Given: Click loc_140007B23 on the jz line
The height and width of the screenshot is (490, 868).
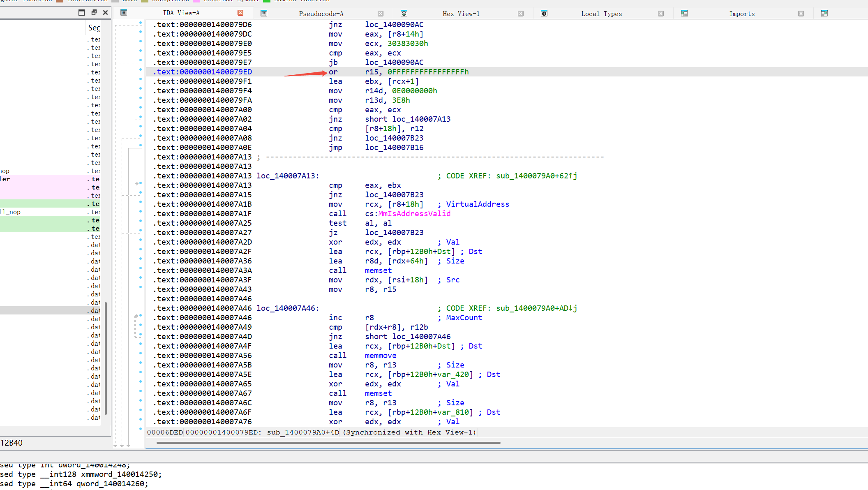Looking at the screenshot, I should [x=394, y=233].
